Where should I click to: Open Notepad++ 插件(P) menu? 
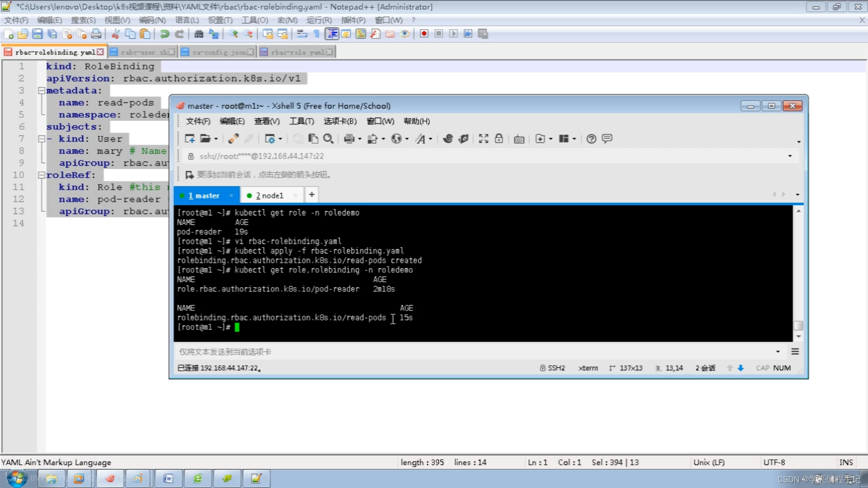353,20
